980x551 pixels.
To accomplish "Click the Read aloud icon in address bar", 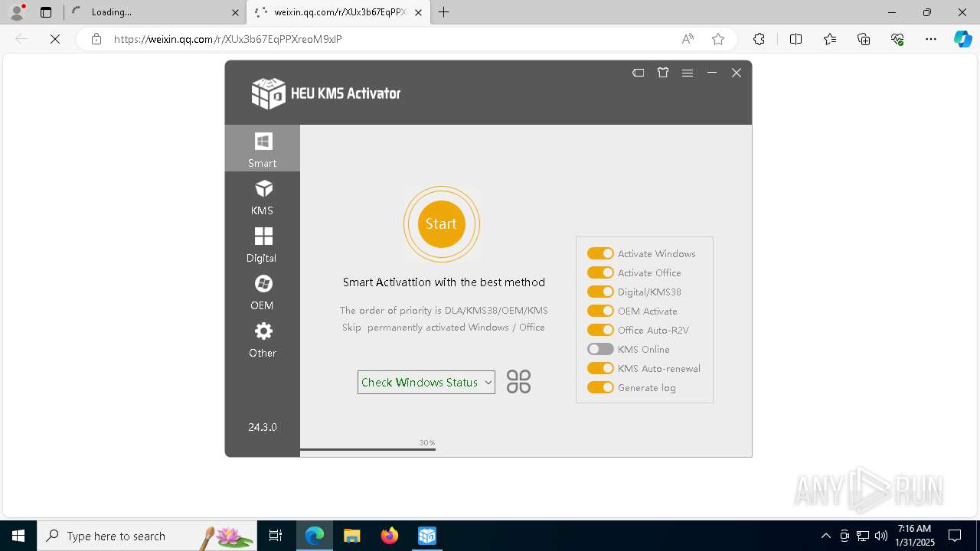I will tap(688, 39).
